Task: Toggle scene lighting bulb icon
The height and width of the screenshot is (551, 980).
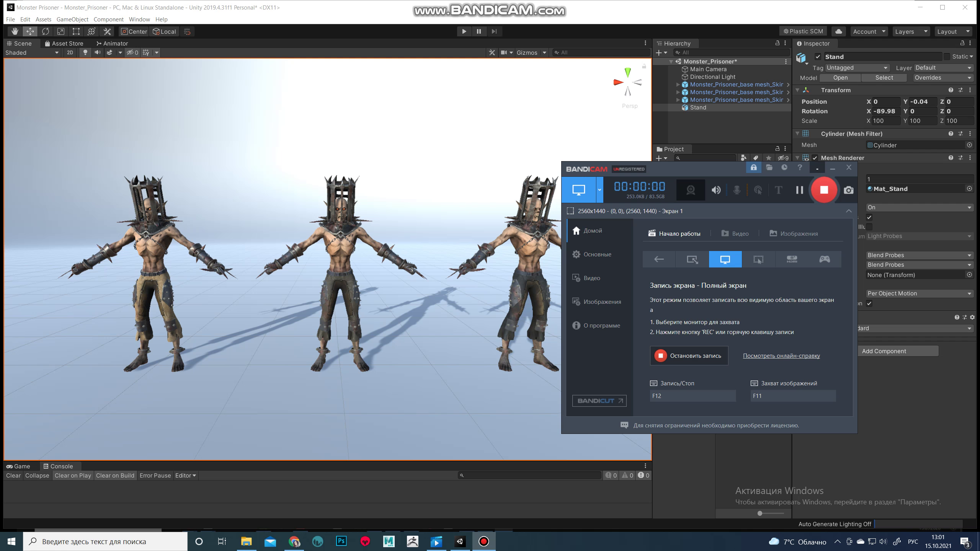Action: tap(85, 52)
